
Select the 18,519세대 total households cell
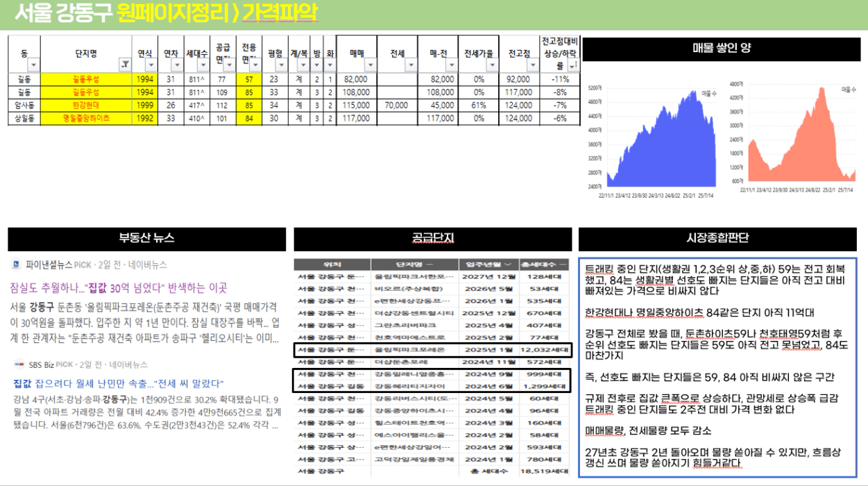coord(545,472)
